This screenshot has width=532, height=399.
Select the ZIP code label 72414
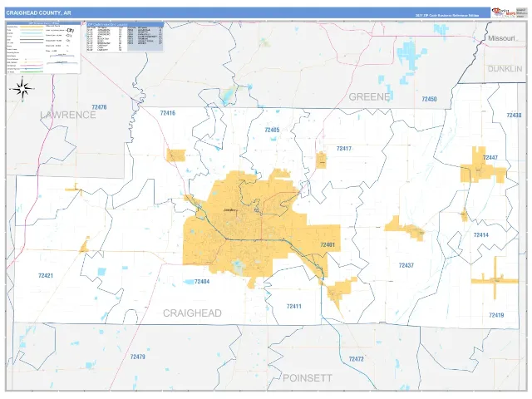(x=480, y=234)
